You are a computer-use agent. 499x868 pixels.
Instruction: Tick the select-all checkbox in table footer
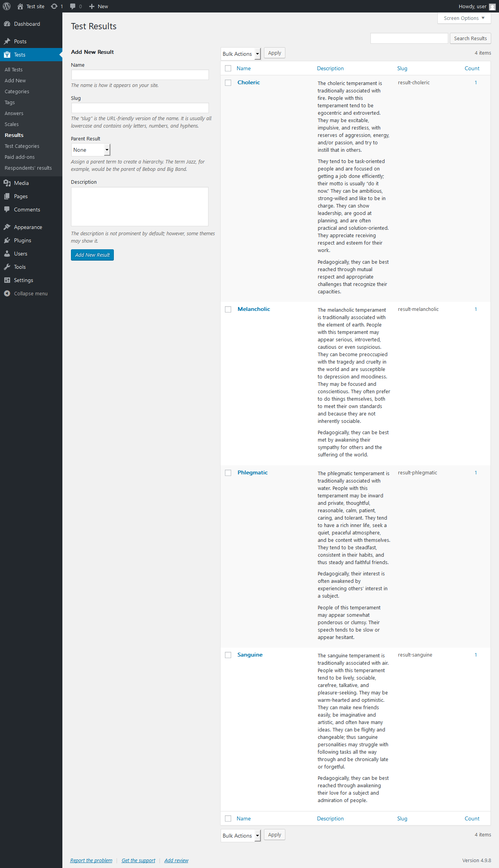click(x=228, y=818)
